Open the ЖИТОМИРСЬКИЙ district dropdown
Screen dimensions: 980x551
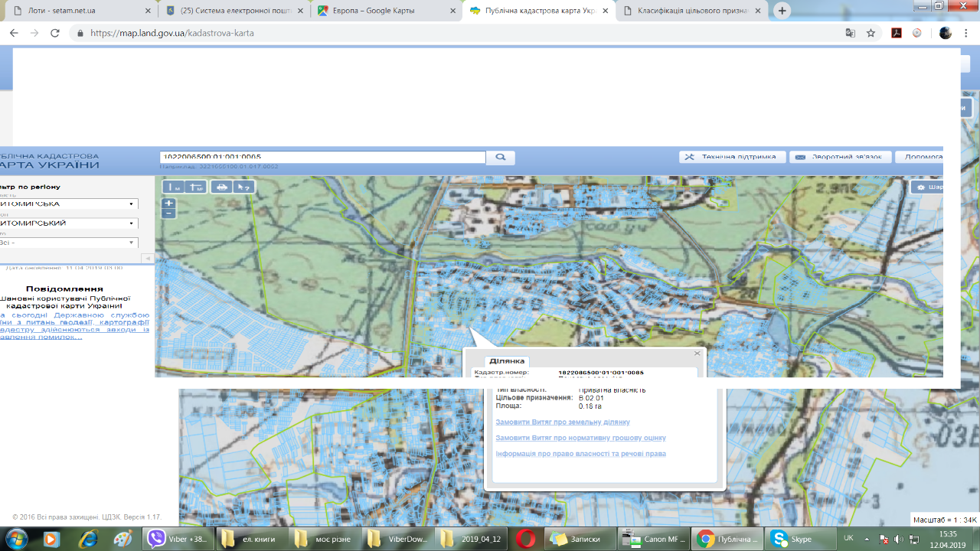coord(69,223)
